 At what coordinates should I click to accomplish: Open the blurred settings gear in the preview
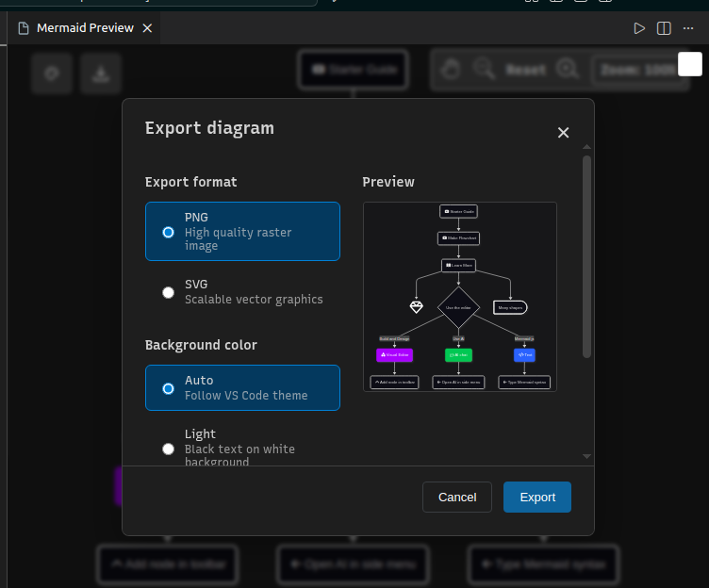(x=52, y=73)
